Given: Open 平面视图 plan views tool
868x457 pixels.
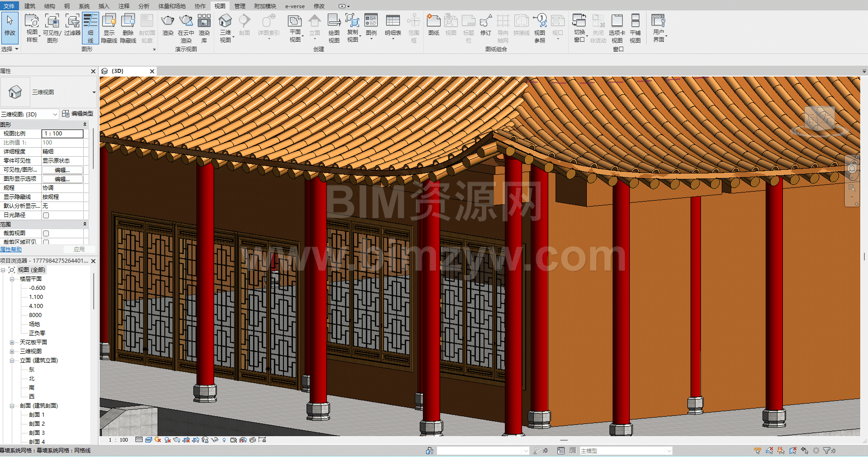Looking at the screenshot, I should pyautogui.click(x=295, y=28).
